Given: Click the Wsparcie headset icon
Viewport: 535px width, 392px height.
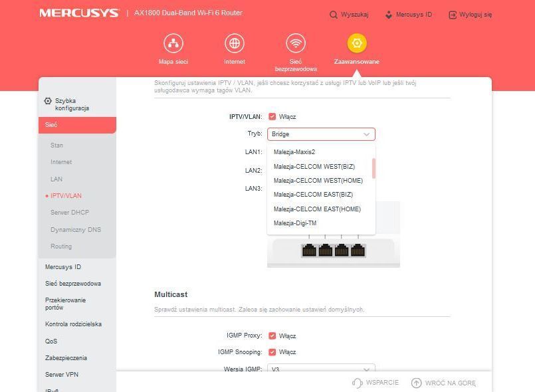Looking at the screenshot, I should pos(357,383).
